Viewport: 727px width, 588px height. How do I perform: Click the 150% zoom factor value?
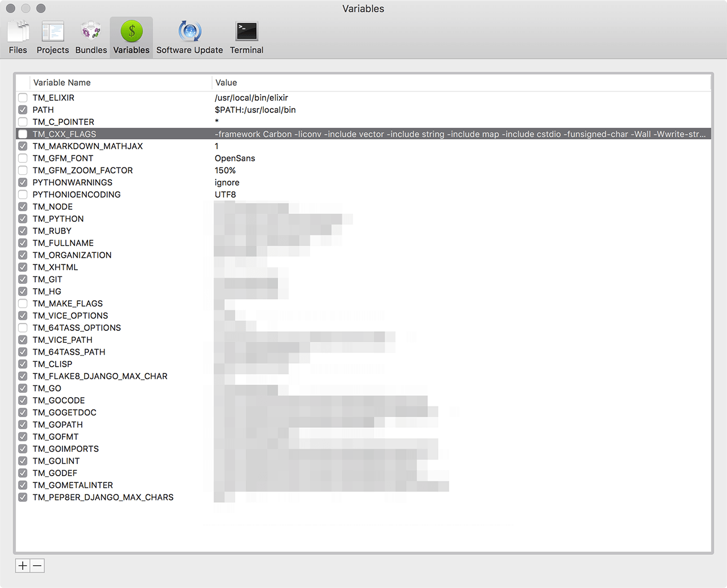225,170
